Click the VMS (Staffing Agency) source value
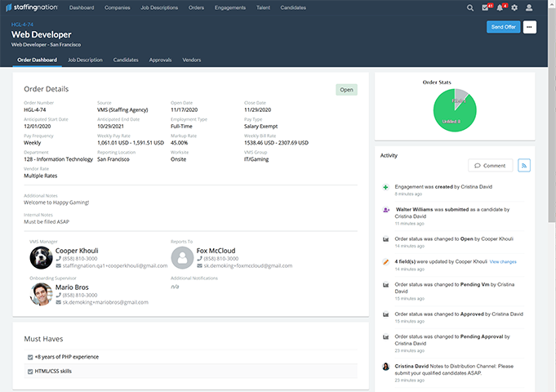The width and height of the screenshot is (556, 392). click(122, 110)
